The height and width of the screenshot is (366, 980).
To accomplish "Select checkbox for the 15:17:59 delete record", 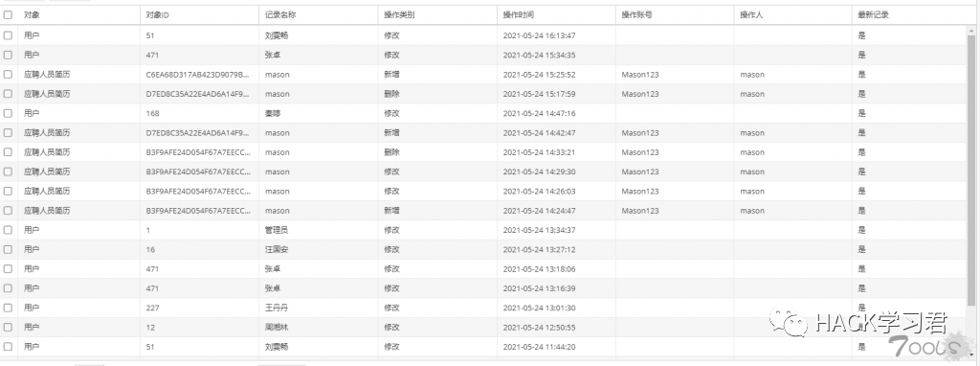I will coord(8,94).
